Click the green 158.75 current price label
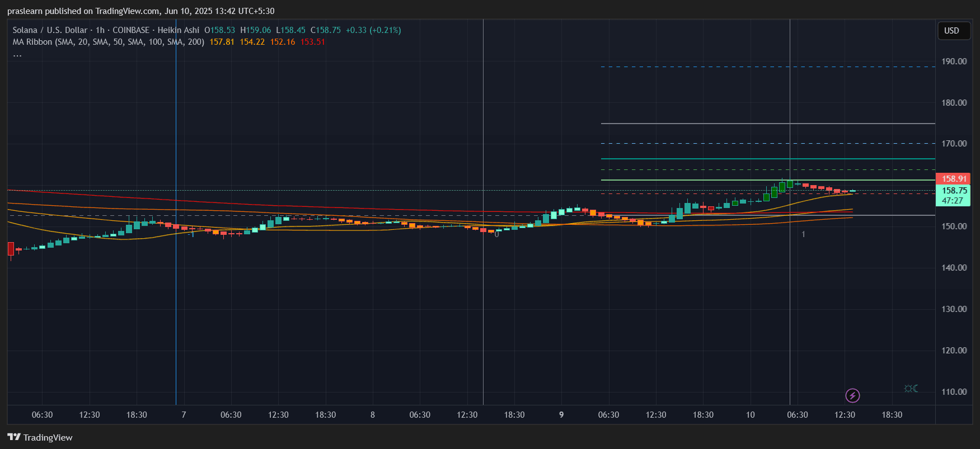 [953, 191]
